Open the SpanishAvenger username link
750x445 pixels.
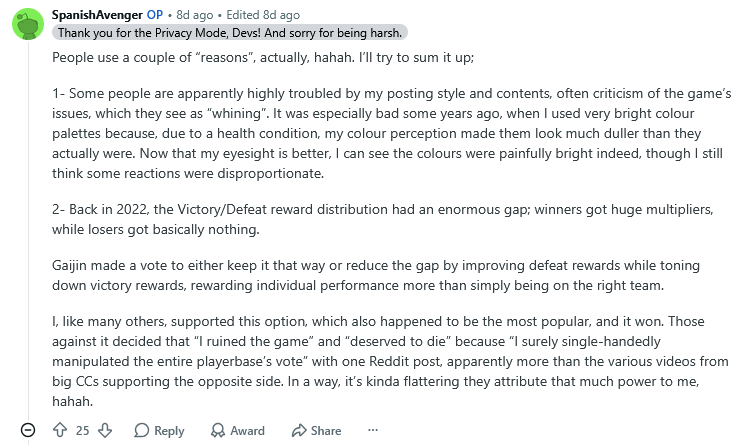click(97, 15)
